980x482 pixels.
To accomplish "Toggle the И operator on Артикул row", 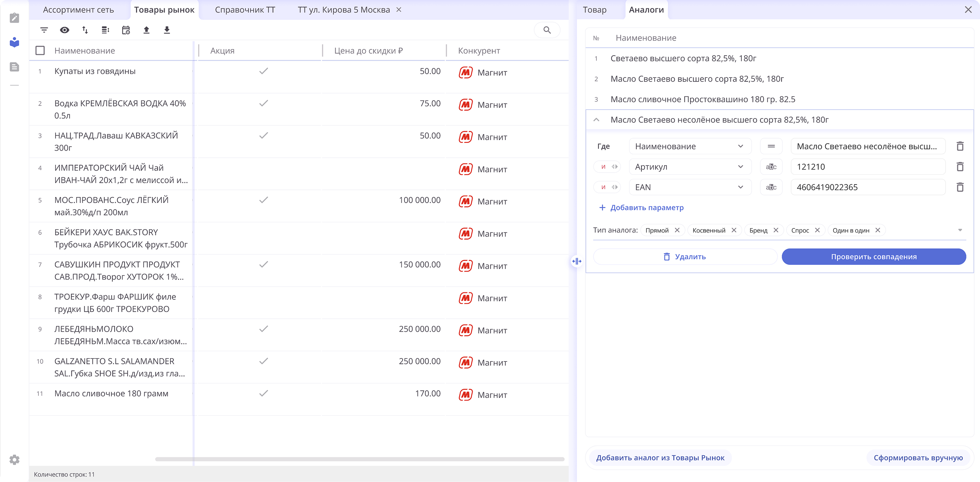I will coord(603,167).
